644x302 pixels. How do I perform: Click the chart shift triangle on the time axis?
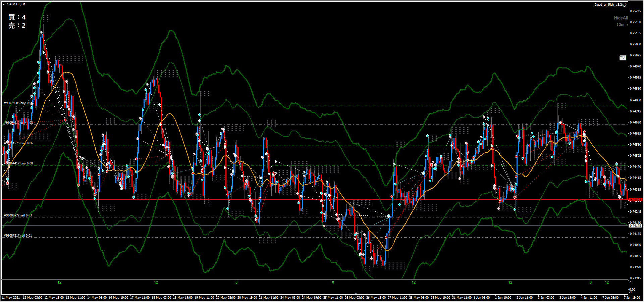pyautogui.click(x=356, y=294)
